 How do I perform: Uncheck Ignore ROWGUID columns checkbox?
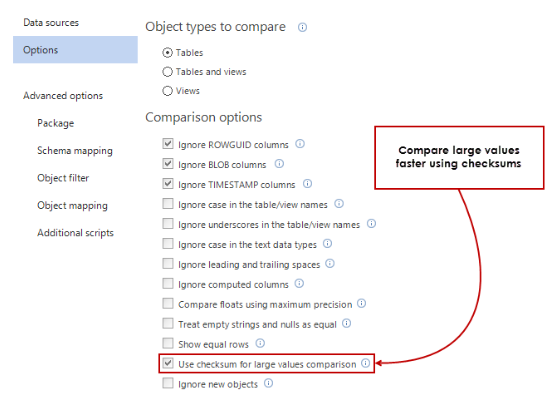tap(168, 144)
